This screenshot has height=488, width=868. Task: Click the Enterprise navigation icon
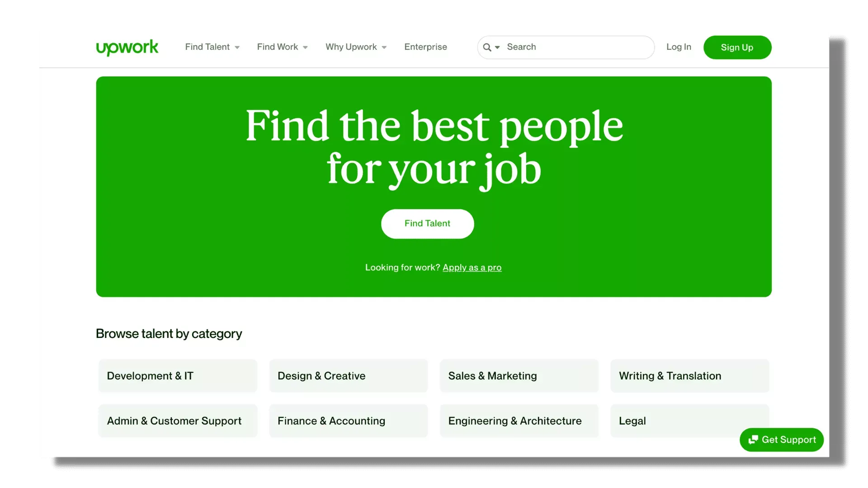coord(425,47)
